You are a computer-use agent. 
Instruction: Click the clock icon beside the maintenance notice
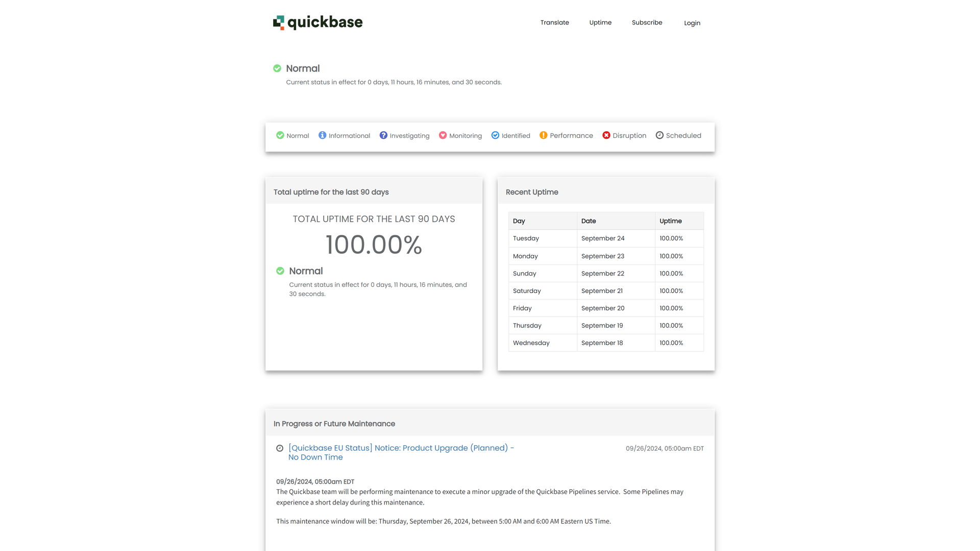[280, 448]
